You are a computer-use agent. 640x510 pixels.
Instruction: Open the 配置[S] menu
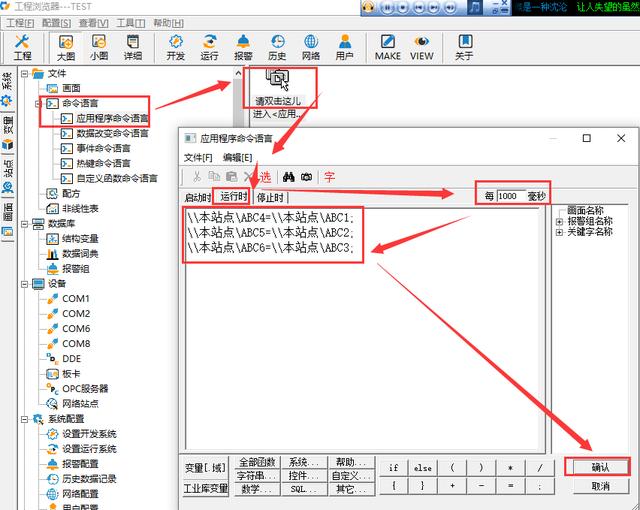tap(56, 23)
